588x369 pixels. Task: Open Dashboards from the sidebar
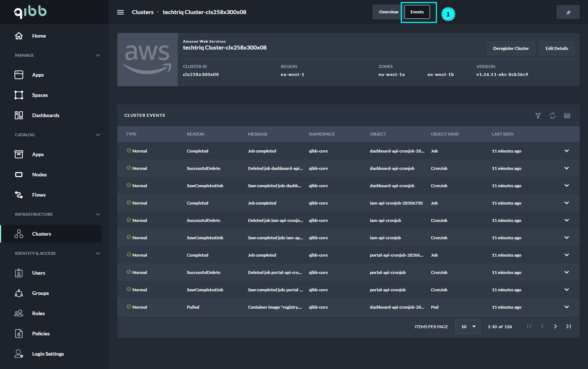46,115
